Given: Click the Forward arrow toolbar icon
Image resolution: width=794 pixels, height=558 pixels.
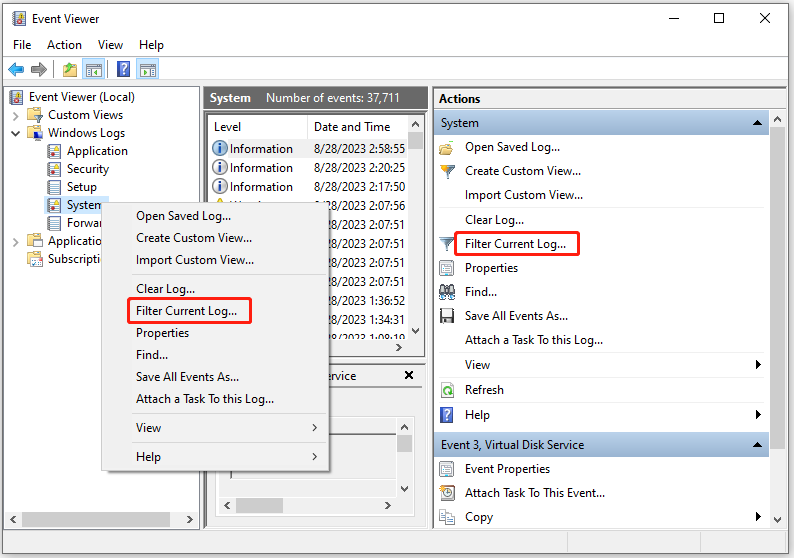Looking at the screenshot, I should [39, 69].
